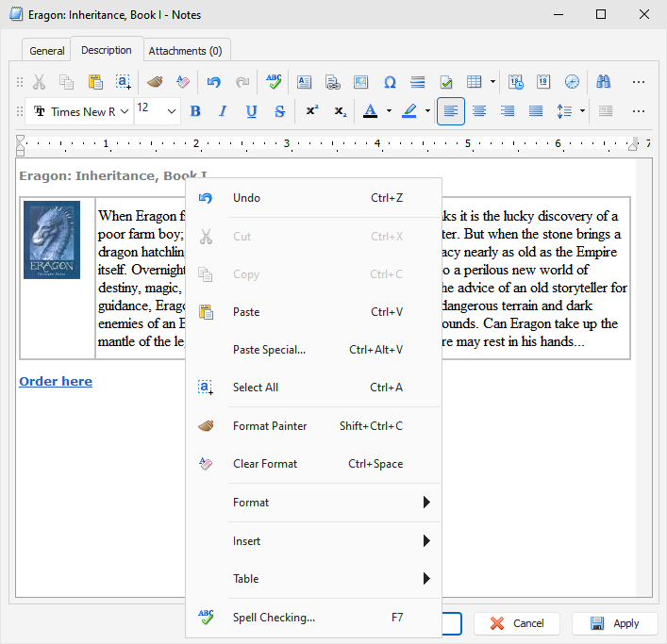
Task: Insert date and time toolbar icon
Action: point(515,82)
